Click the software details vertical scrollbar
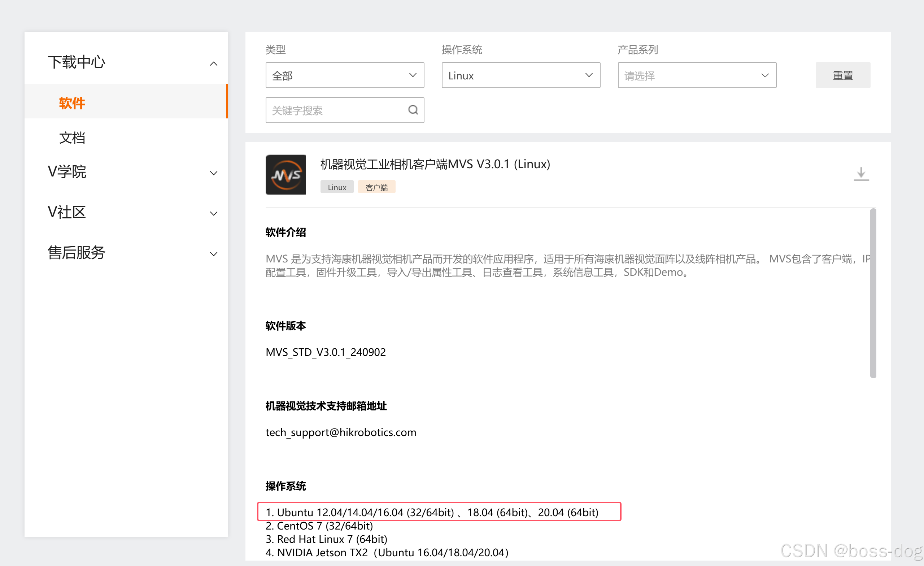 tap(873, 293)
